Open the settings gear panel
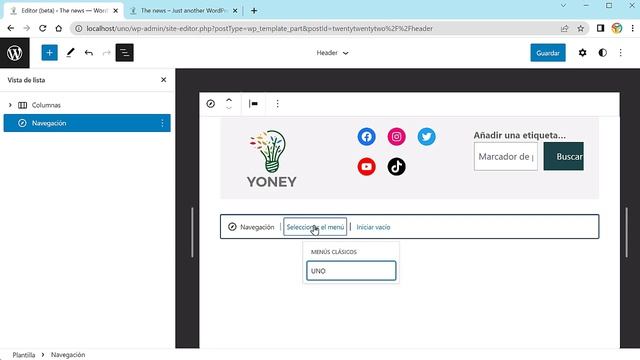This screenshot has width=640, height=360. pos(582,53)
